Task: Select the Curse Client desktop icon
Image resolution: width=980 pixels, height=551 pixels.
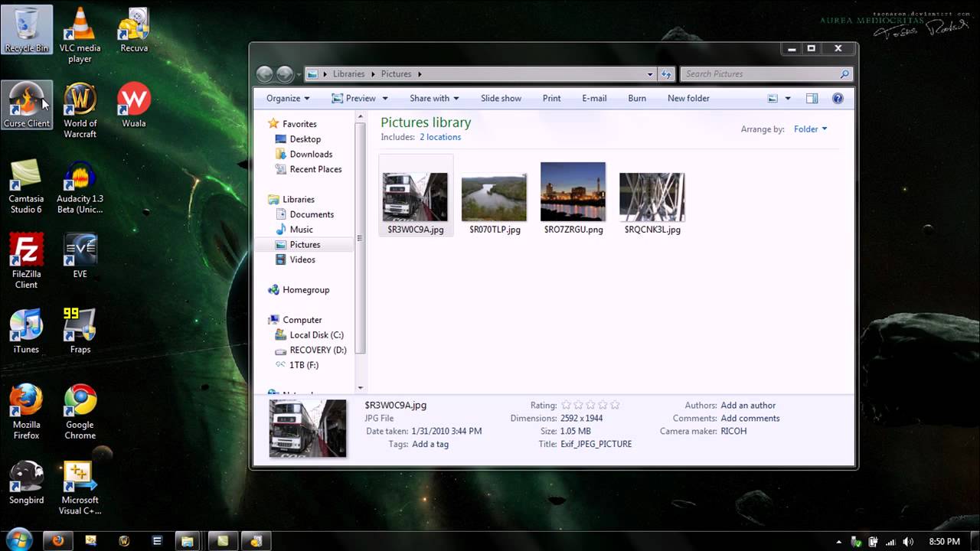Action: coord(27,105)
